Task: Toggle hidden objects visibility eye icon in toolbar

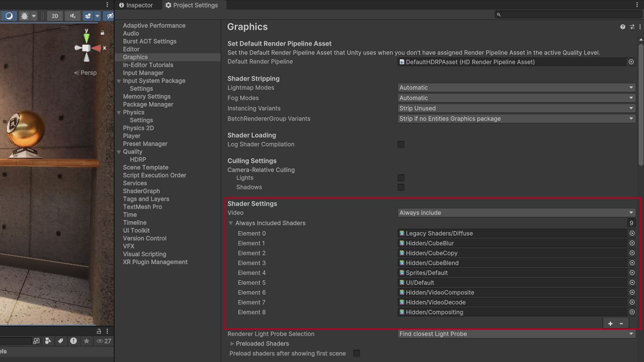Action: (109, 16)
